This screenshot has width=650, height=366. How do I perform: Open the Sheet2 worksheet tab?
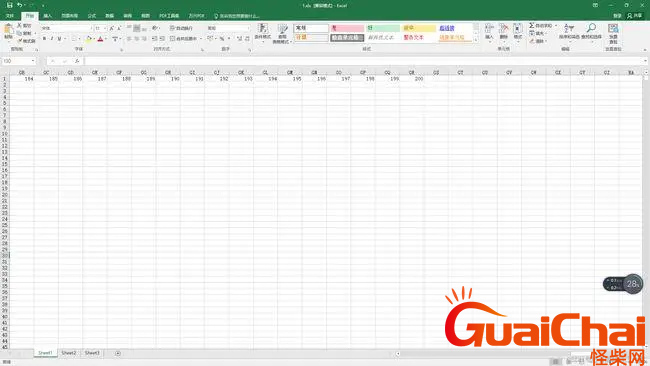[69, 353]
